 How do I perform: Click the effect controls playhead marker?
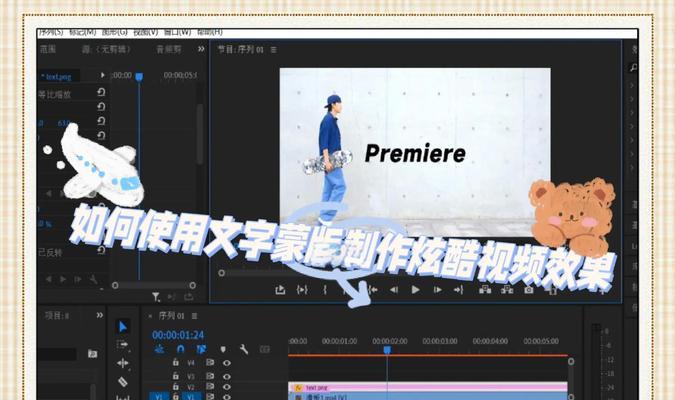coord(139,77)
